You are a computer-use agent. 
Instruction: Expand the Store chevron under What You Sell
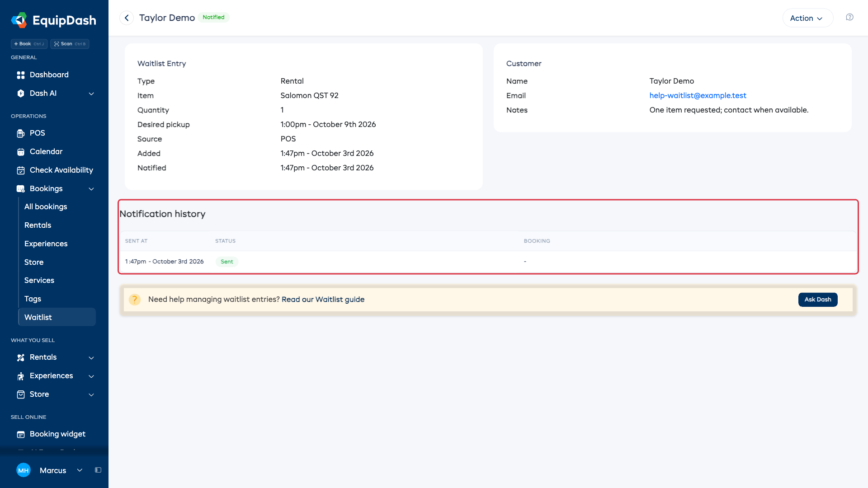[91, 394]
